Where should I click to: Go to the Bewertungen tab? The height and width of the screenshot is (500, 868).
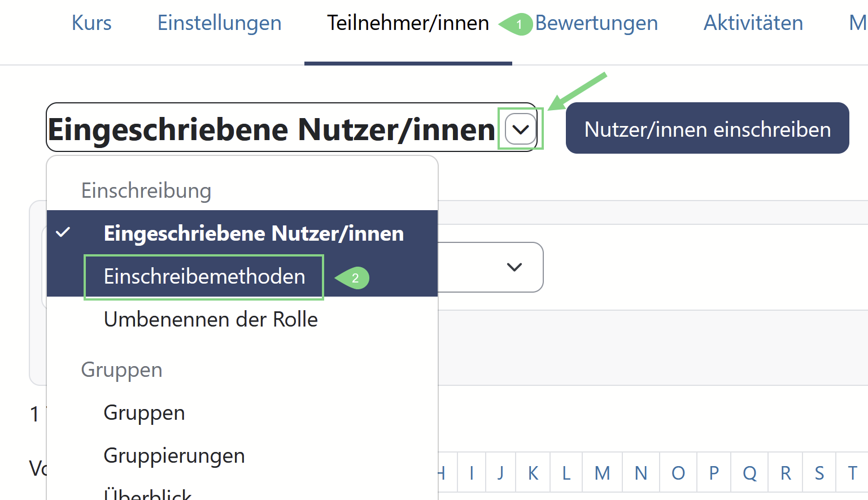(596, 23)
